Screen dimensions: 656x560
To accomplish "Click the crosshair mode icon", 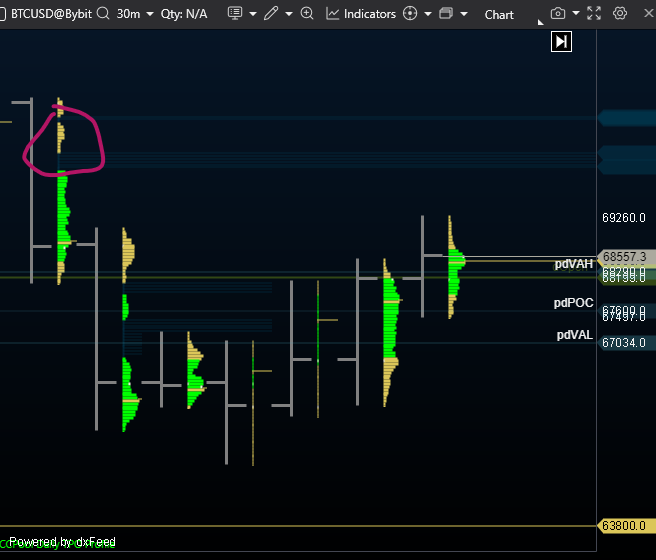I will (x=410, y=13).
